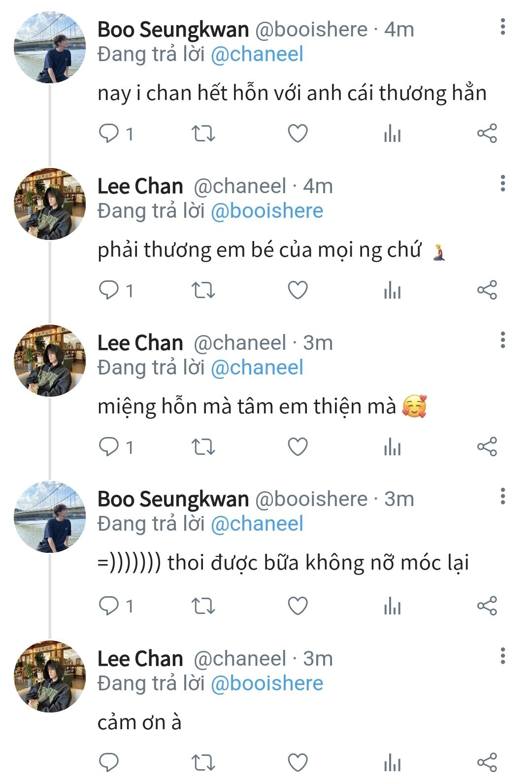Retweet the 'cảm ơn à' tweet
This screenshot has height=780, width=532.
pos(203,763)
